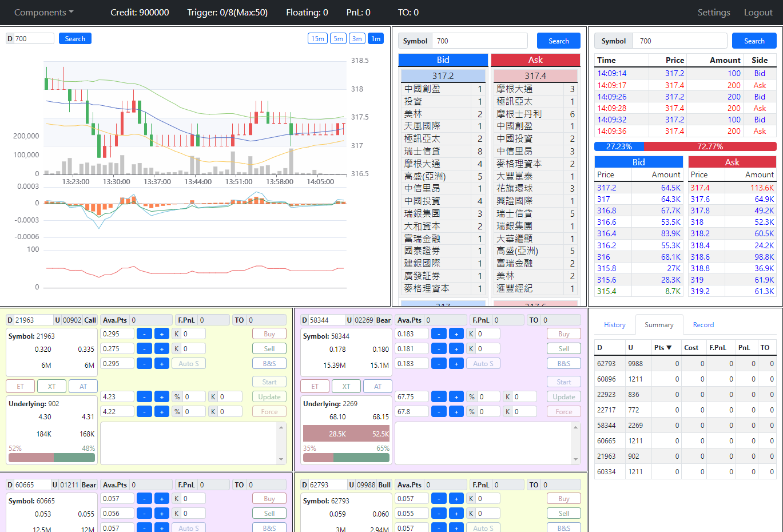Screen dimensions: 783x532
Task: Toggle XT in the 21963 panel
Action: pyautogui.click(x=51, y=387)
